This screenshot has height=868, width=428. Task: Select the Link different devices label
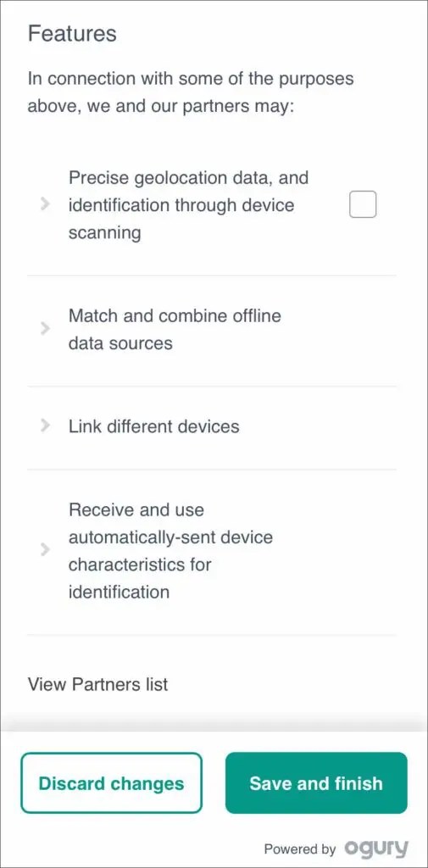tap(154, 426)
